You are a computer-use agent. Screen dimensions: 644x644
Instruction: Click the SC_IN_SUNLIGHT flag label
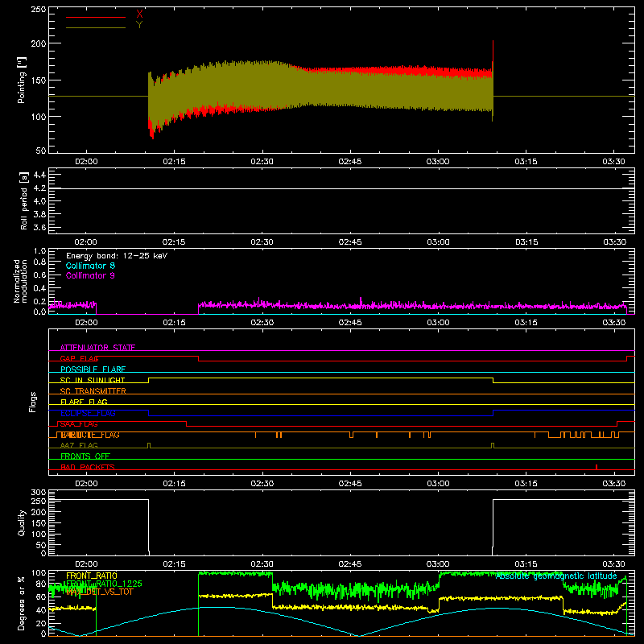[x=93, y=380]
